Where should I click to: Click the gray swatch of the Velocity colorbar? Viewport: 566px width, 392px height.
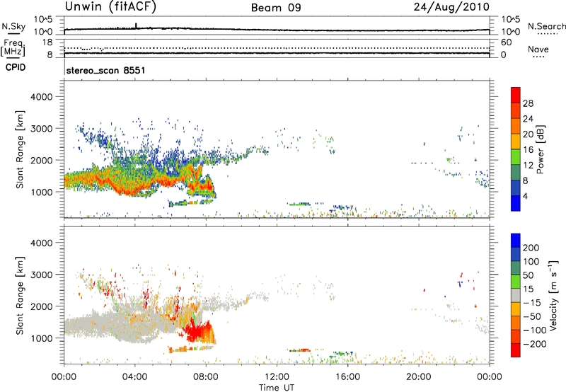point(516,295)
